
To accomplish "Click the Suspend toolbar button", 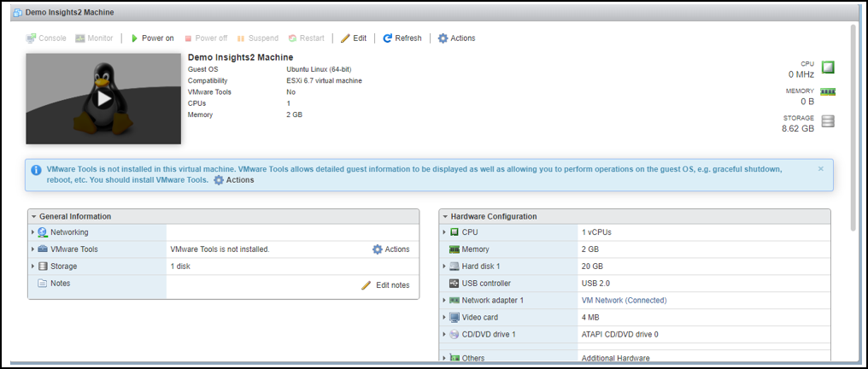I will (x=257, y=38).
